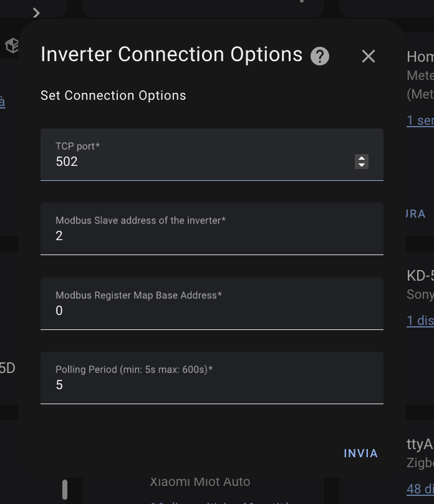
Task: Click the chevron arrow at top left
Action: (36, 12)
